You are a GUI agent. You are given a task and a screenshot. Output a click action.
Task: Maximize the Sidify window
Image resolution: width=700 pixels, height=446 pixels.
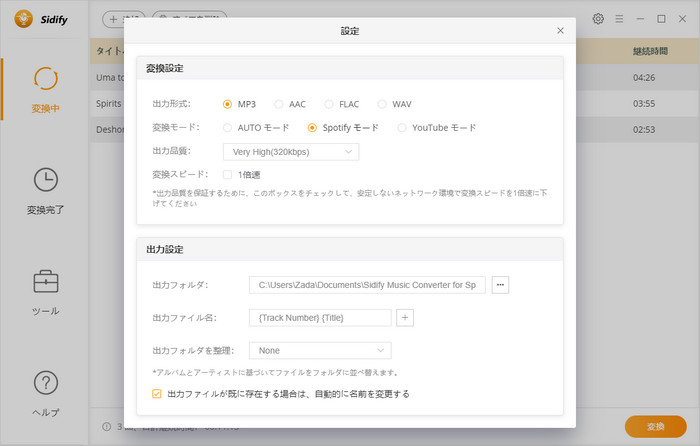tap(661, 19)
